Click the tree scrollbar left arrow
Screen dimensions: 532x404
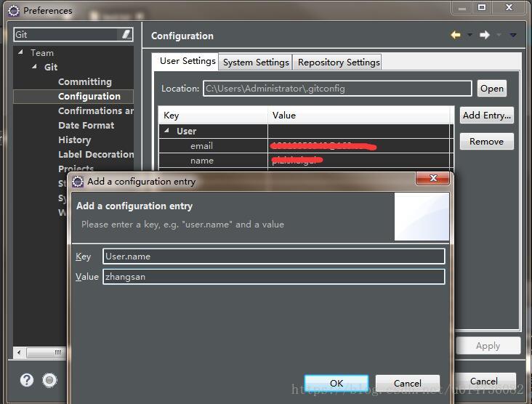tap(19, 352)
